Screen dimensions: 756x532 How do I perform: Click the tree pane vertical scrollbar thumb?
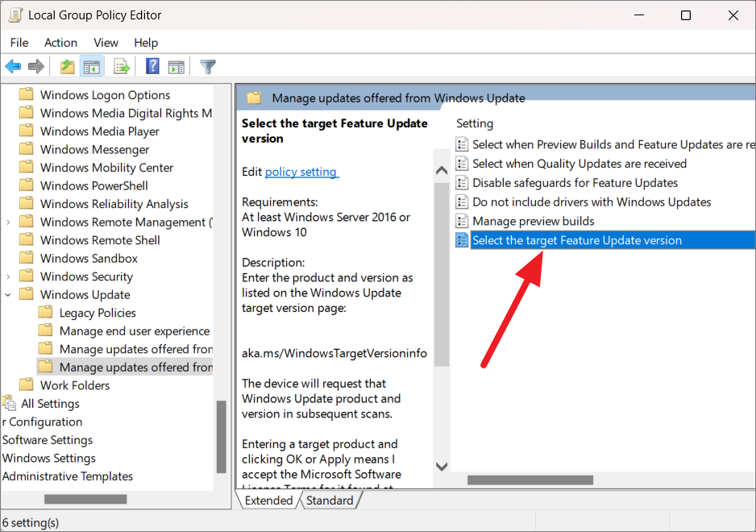pos(222,437)
